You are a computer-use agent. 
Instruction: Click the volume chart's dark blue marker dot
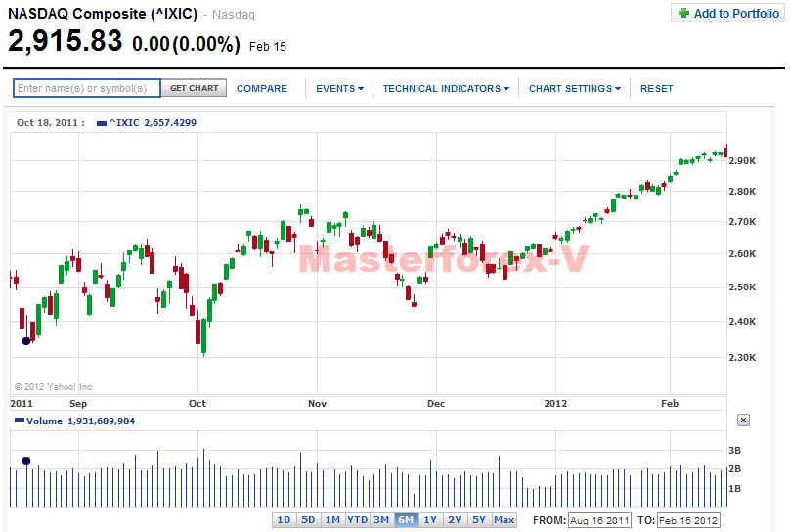pyautogui.click(x=26, y=461)
